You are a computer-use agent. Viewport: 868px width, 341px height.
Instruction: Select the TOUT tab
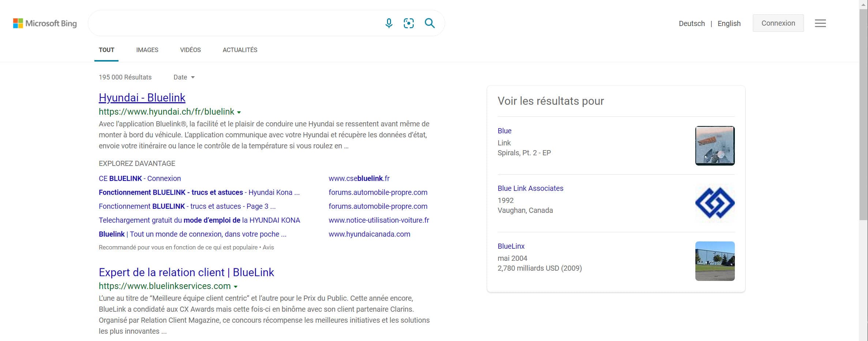[x=106, y=50]
